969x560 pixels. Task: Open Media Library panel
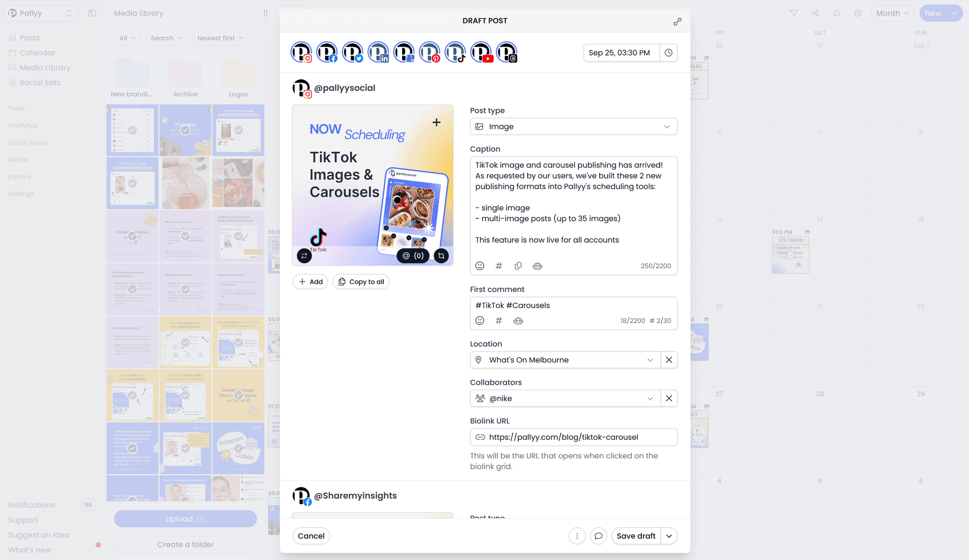[x=45, y=68]
